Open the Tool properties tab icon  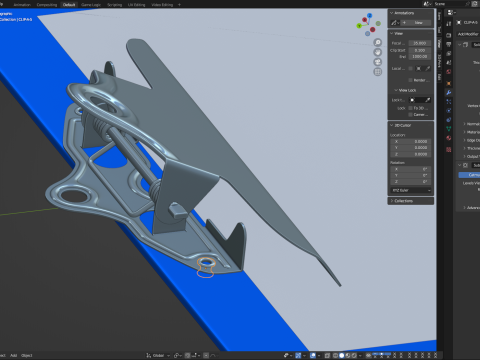point(449,24)
